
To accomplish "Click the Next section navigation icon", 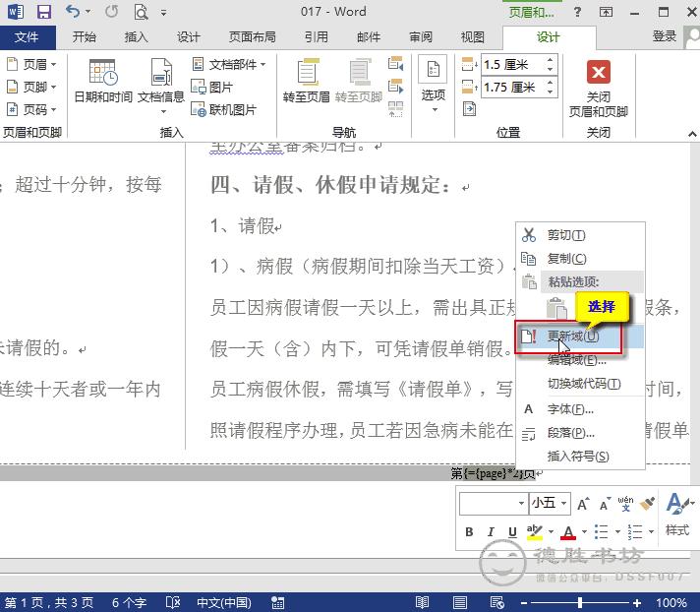I will (396, 86).
